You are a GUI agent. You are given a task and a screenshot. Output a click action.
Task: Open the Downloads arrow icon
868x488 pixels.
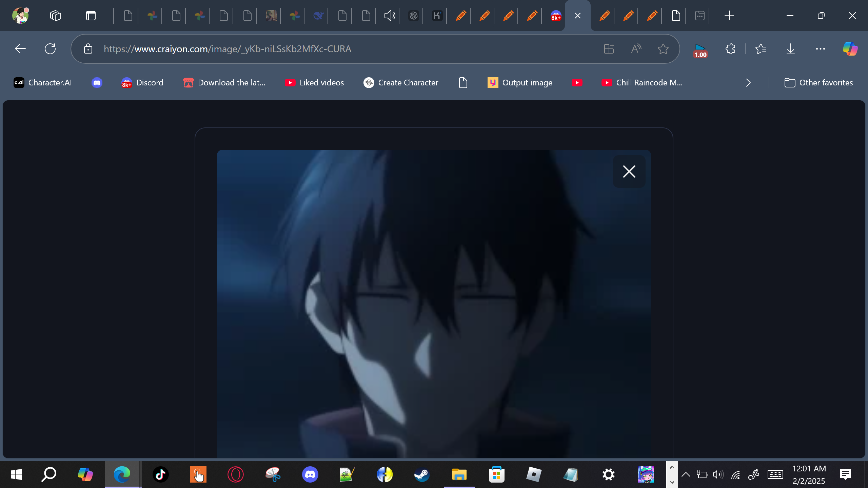tap(790, 49)
